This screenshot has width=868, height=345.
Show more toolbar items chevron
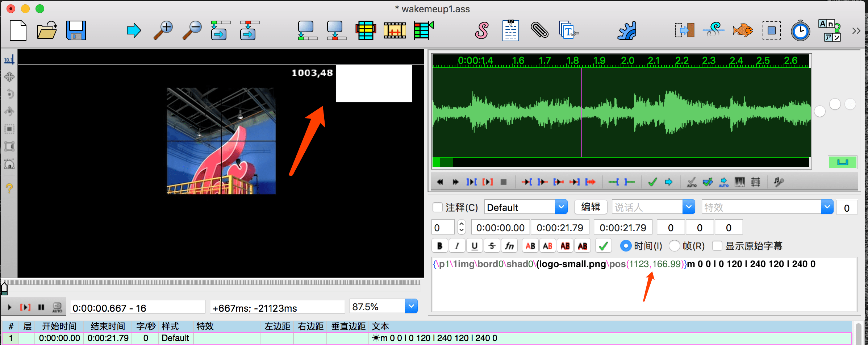[x=856, y=31]
